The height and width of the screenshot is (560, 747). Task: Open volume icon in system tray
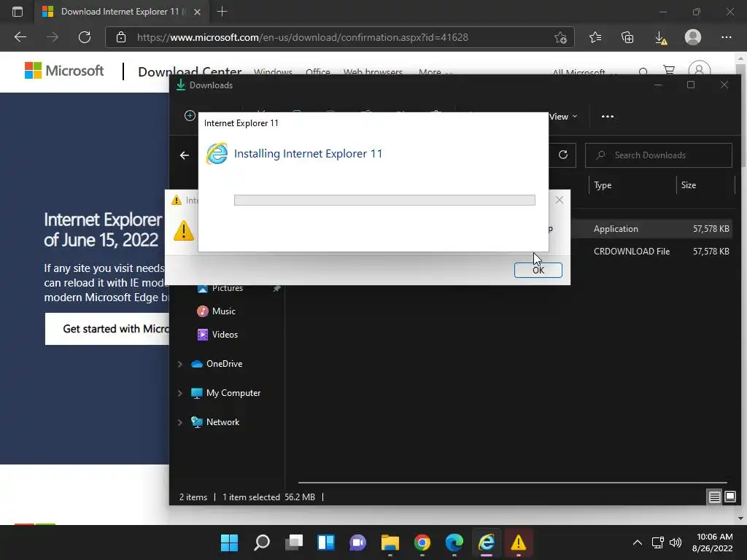(x=676, y=542)
